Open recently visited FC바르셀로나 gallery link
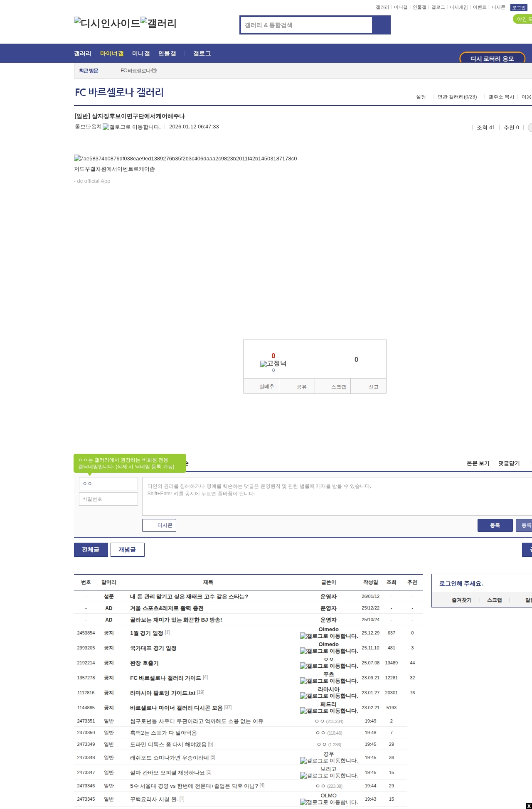This screenshot has height=809, width=532. point(138,71)
